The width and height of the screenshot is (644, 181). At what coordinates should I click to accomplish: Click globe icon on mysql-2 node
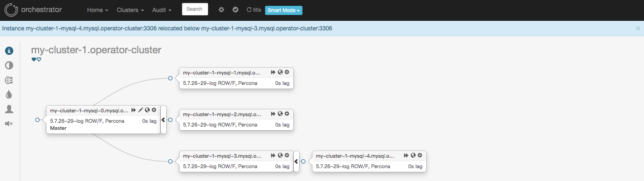(280, 114)
